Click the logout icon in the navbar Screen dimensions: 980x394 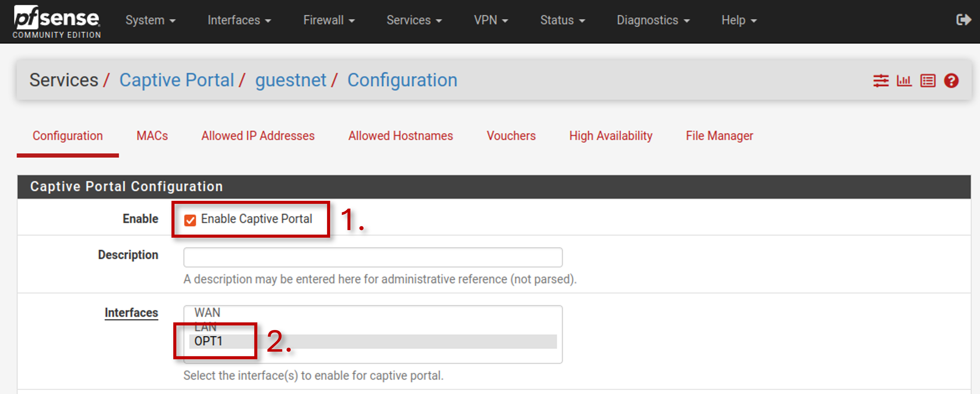[x=964, y=20]
